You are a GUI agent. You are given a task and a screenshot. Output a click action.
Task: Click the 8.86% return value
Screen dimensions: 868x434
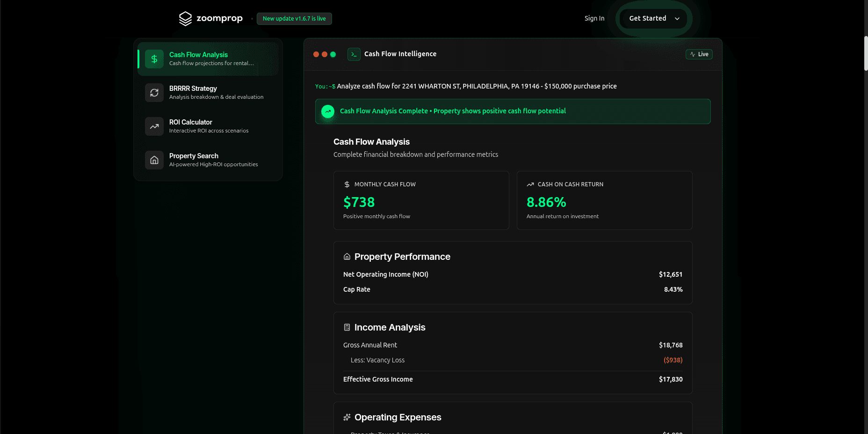pos(546,202)
